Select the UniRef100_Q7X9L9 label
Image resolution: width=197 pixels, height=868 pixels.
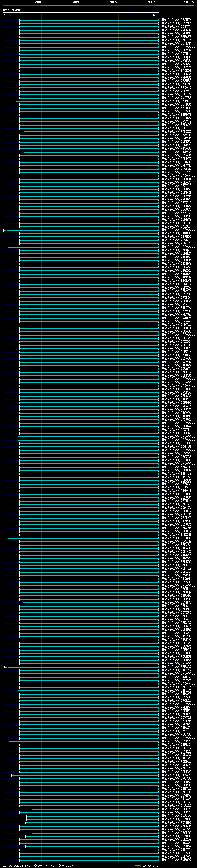pos(177,101)
